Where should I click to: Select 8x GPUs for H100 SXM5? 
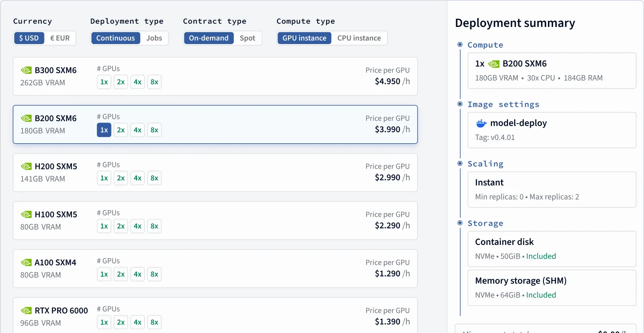(x=154, y=226)
